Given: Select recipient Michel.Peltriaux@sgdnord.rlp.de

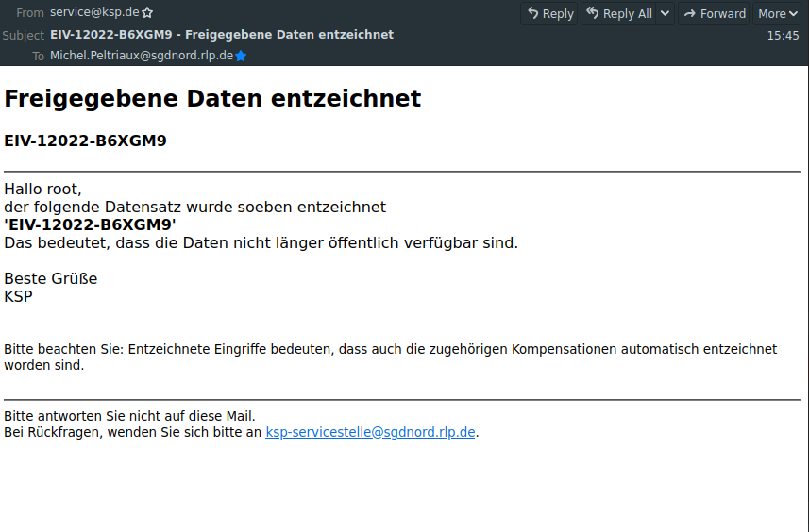Looking at the screenshot, I should pyautogui.click(x=141, y=56).
